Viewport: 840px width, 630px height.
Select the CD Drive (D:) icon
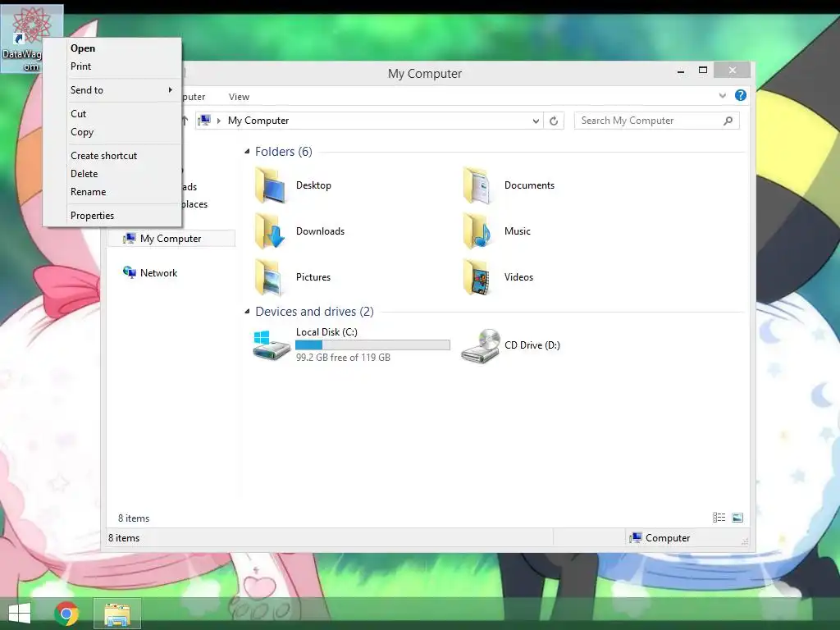(481, 346)
